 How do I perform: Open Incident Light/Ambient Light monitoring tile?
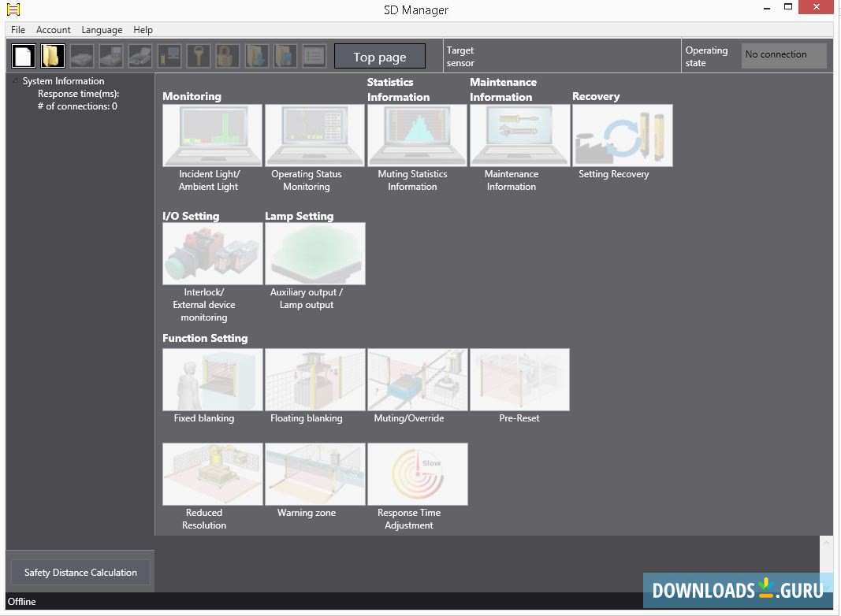coord(212,135)
